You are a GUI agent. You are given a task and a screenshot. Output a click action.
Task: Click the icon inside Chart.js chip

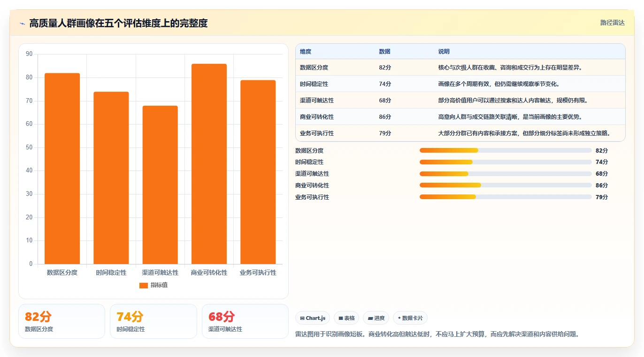click(x=302, y=318)
